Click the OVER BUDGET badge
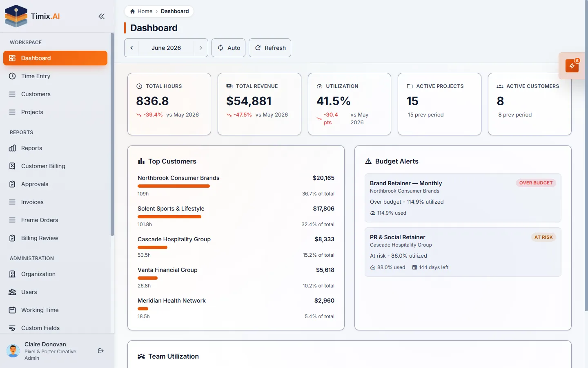The image size is (588, 368). (536, 183)
